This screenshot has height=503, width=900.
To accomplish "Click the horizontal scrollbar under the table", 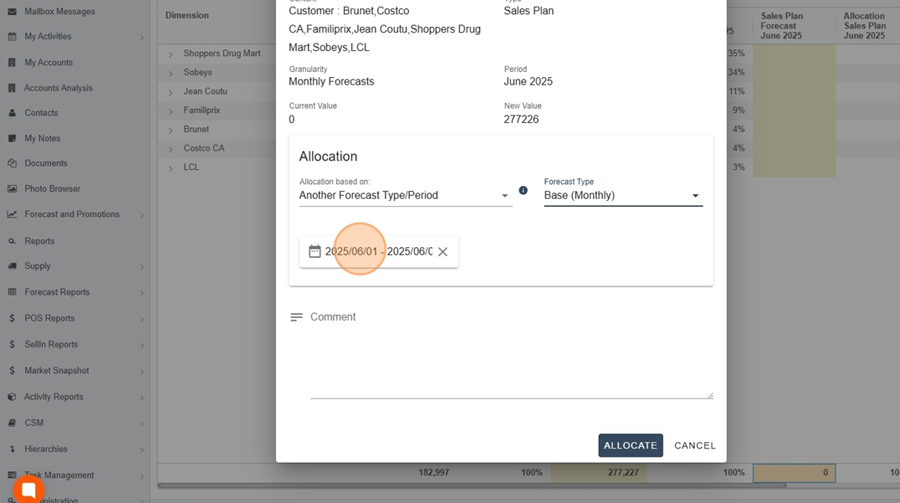I will click(472, 486).
